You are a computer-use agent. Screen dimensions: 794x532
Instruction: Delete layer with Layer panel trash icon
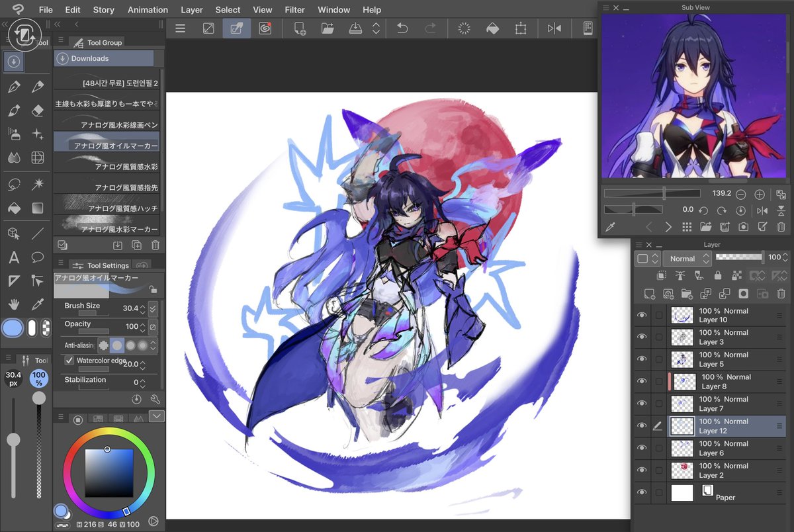click(781, 294)
